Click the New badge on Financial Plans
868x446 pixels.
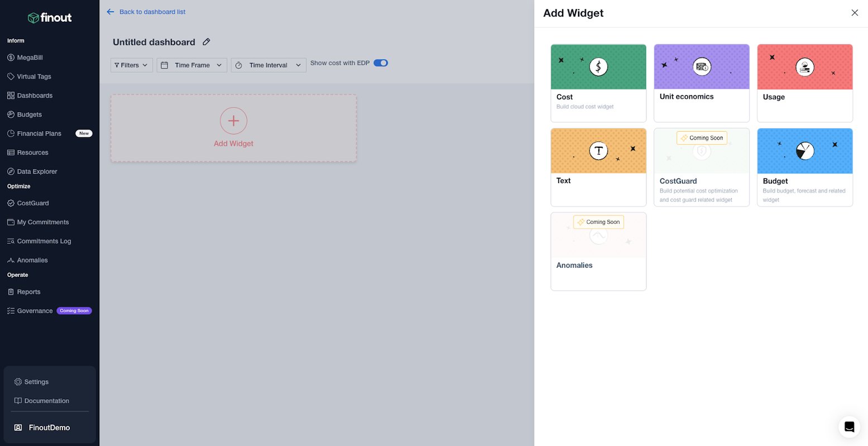pyautogui.click(x=84, y=133)
